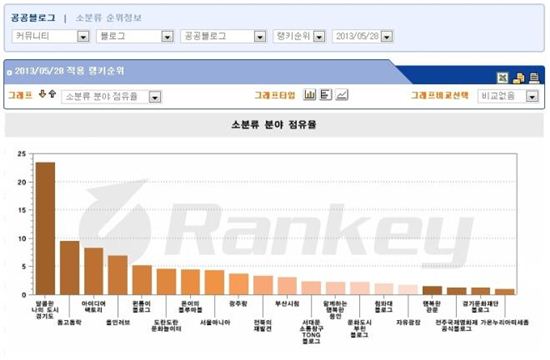550x360 pixels.
Task: Select vertical bar chart graph type
Action: click(310, 95)
